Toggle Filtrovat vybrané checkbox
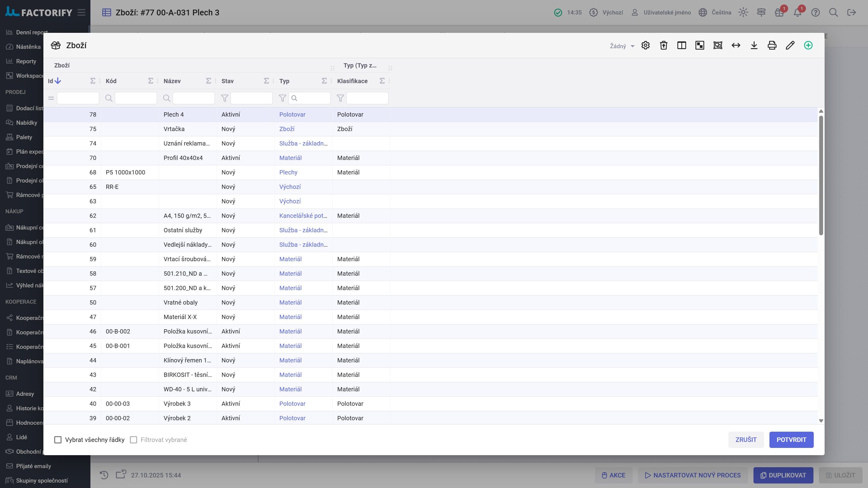The image size is (868, 488). click(x=134, y=440)
